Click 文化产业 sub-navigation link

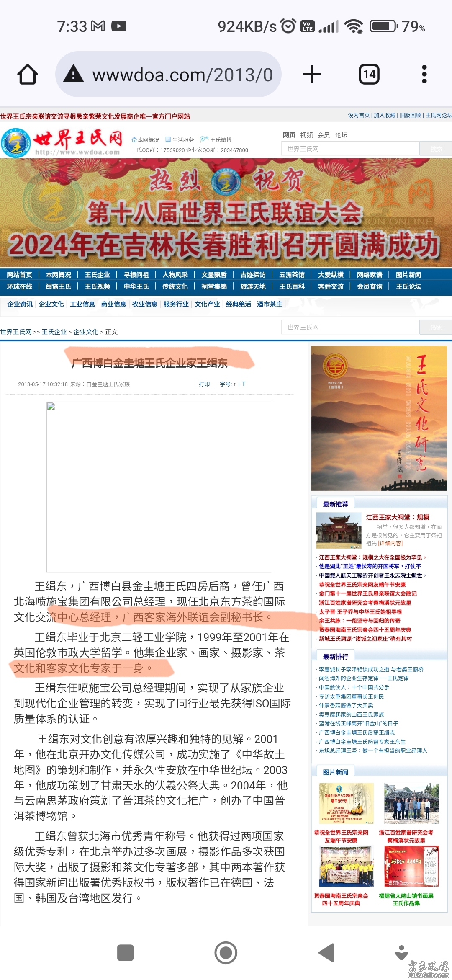point(207,304)
